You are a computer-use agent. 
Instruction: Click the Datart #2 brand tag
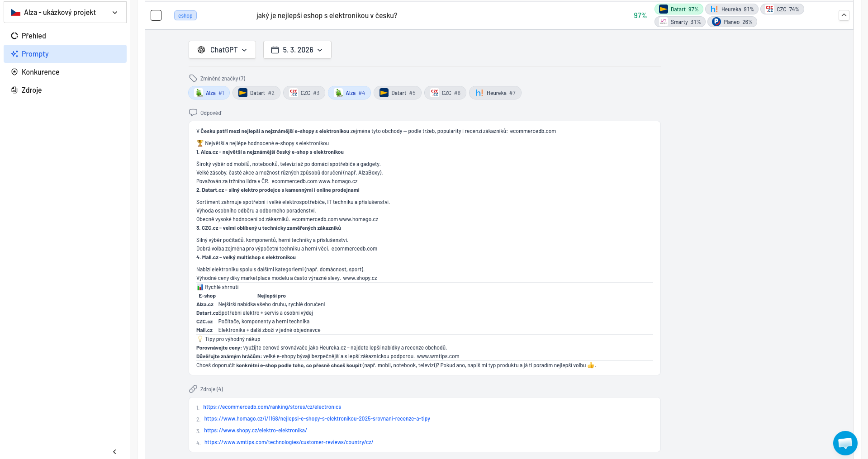pyautogui.click(x=256, y=93)
